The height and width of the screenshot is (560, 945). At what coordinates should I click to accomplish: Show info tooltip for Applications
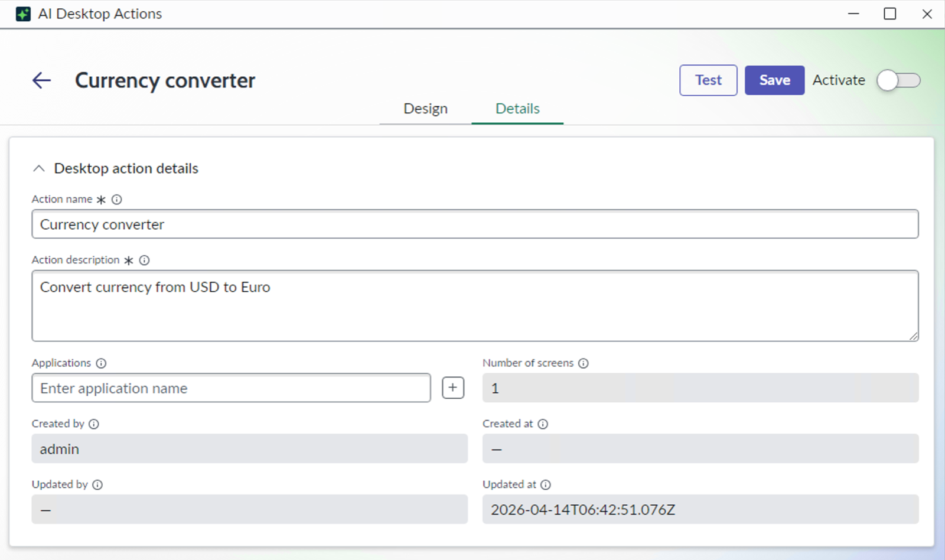tap(101, 363)
